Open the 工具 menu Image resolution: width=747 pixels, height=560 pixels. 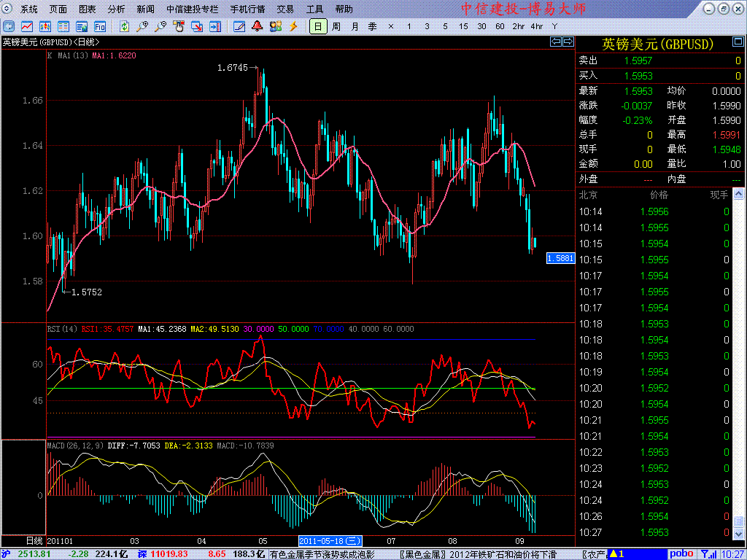(314, 9)
